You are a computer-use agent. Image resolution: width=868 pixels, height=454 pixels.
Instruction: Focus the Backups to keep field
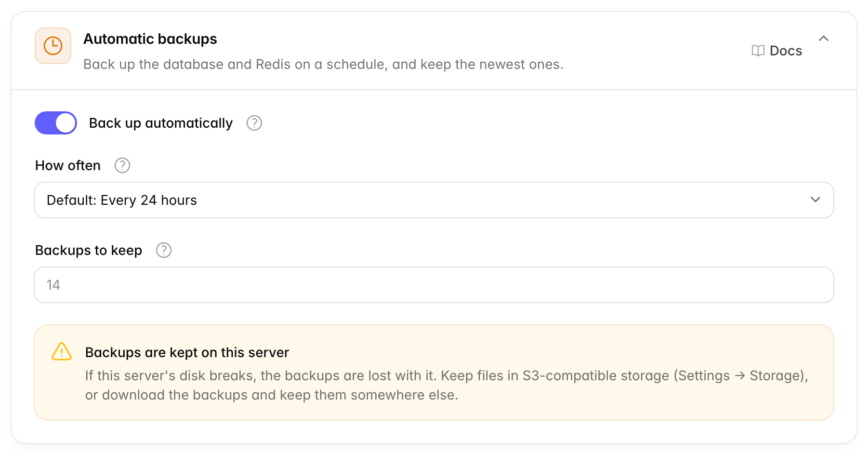tap(434, 285)
